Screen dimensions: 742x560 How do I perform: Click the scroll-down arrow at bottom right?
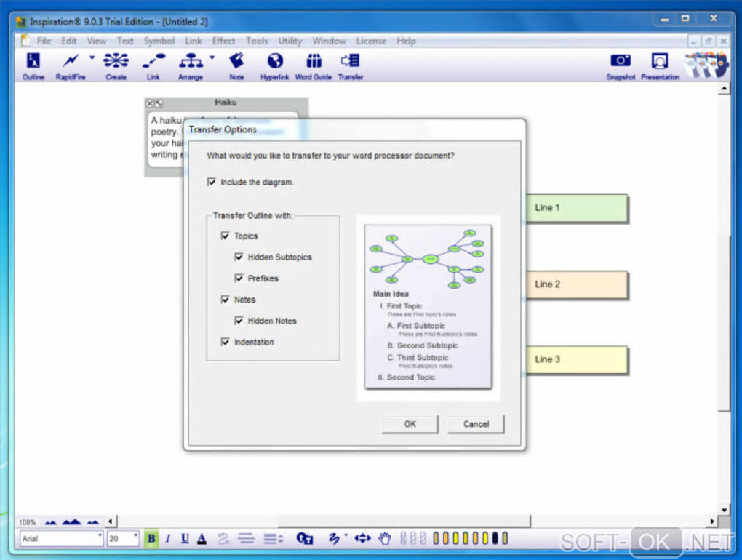724,510
